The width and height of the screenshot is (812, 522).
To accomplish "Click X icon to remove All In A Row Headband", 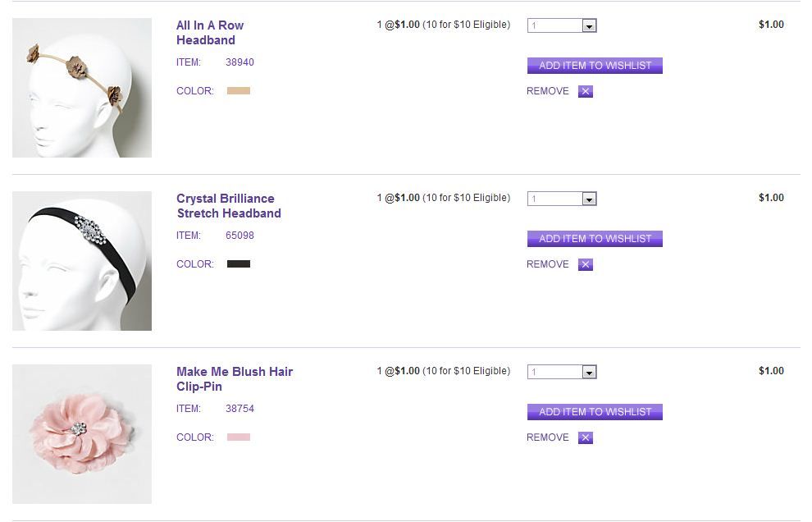I will tap(585, 91).
